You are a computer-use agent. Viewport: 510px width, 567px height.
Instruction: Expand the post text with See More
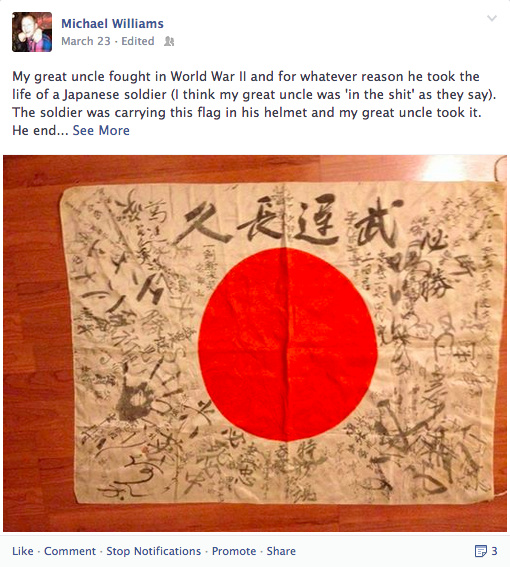(101, 130)
